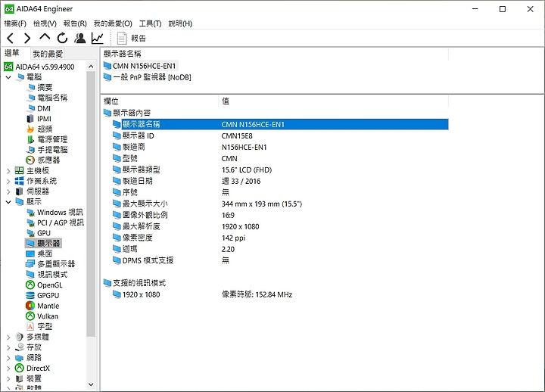Select CMN N156HCE-EN1 in monitor list
This screenshot has height=392, width=545.
pos(144,66)
